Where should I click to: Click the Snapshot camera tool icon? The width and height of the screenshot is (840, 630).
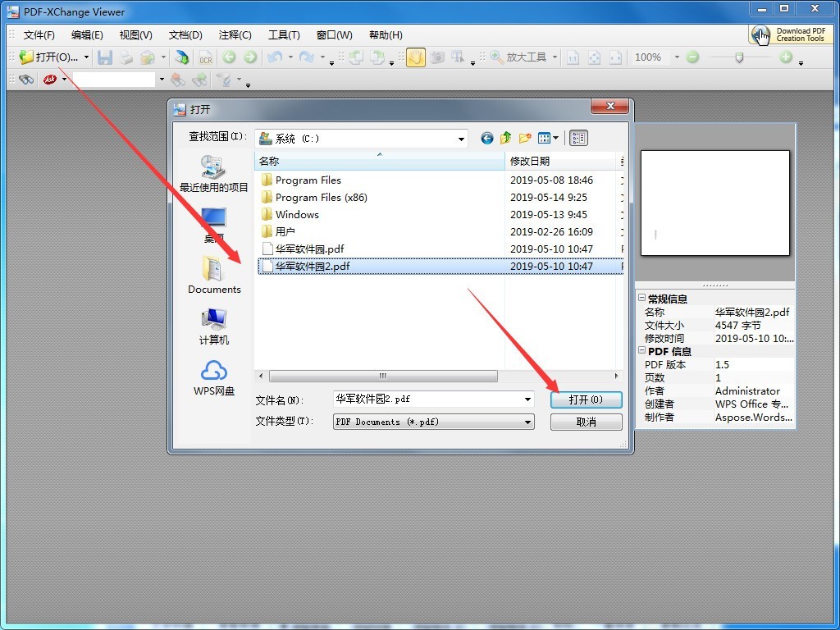point(437,57)
